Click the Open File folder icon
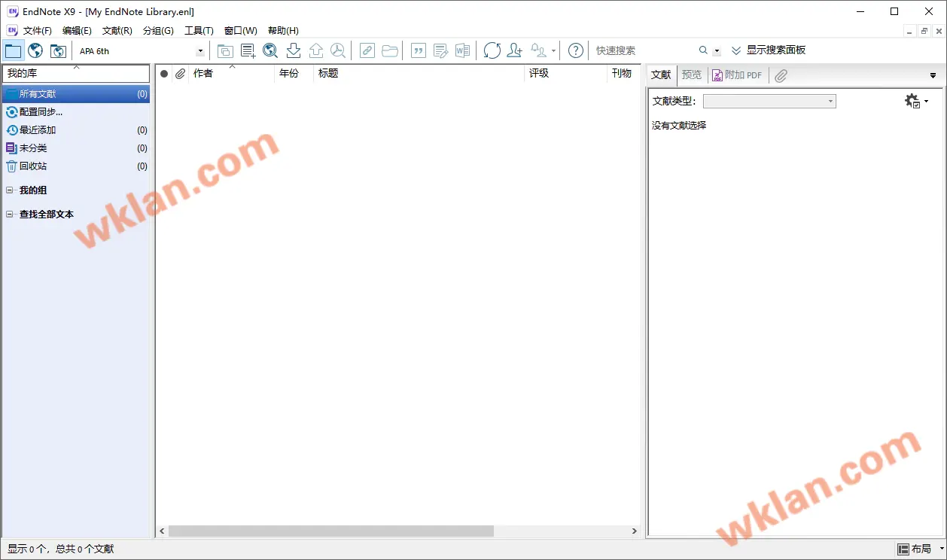Viewport: 947px width, 560px height. 389,50
